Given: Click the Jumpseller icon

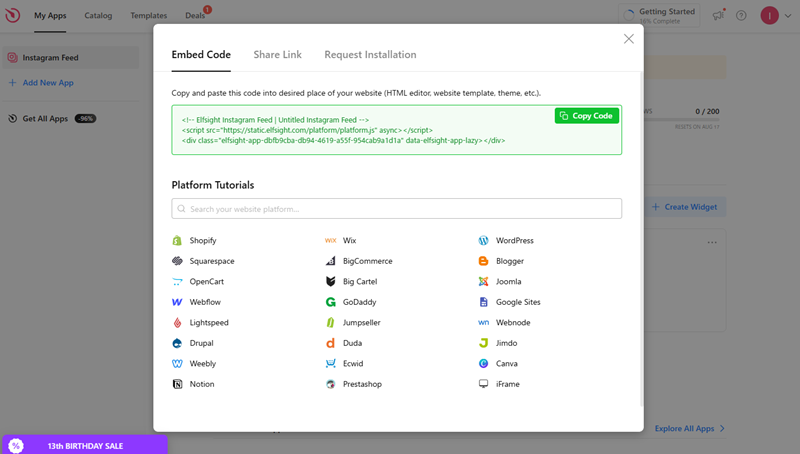Looking at the screenshot, I should tap(331, 322).
